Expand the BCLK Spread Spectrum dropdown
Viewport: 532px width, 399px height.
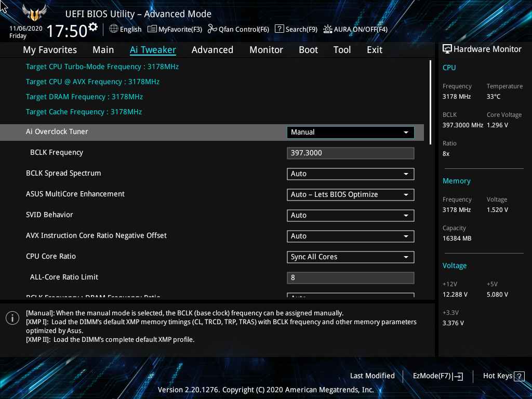351,174
